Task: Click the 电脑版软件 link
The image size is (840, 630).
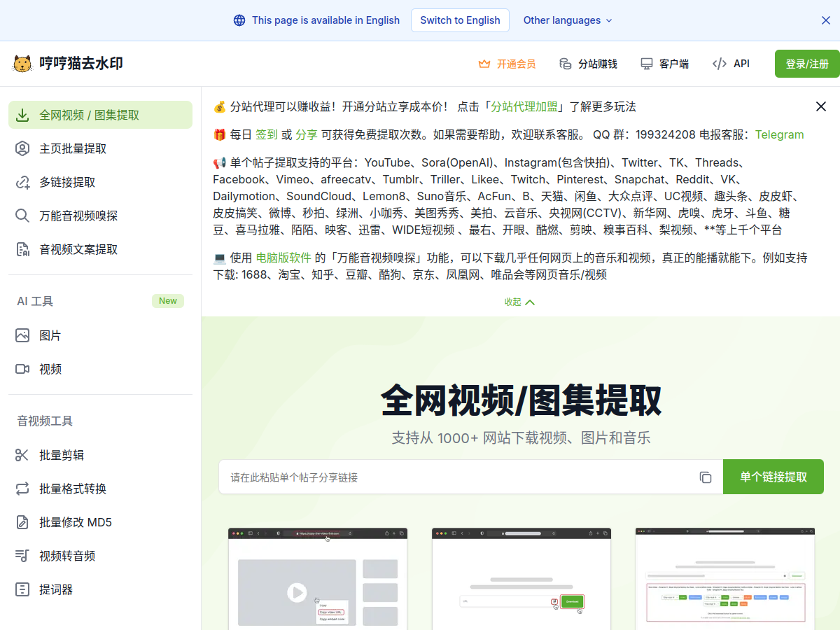Action: [283, 258]
